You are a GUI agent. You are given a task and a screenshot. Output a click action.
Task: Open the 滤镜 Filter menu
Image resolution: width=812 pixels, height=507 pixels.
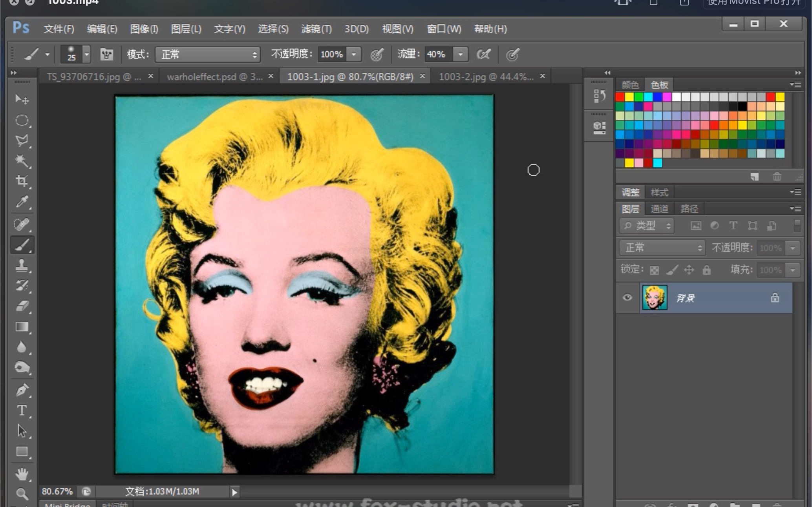click(316, 29)
